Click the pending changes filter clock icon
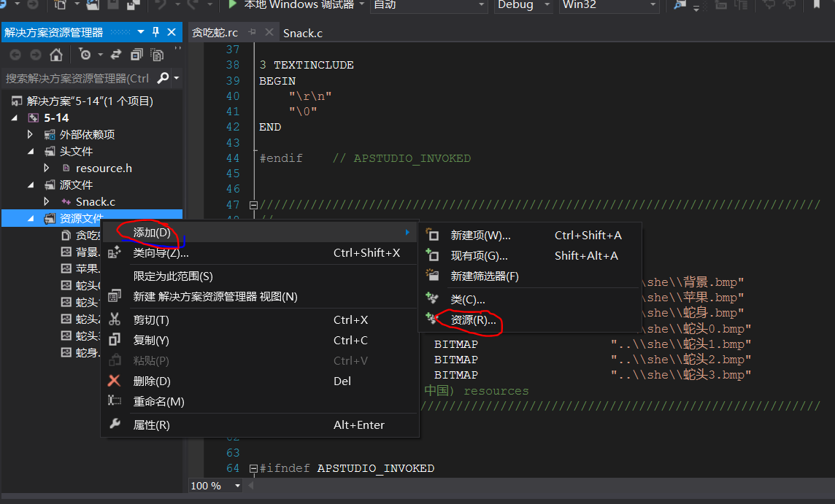 click(x=85, y=54)
